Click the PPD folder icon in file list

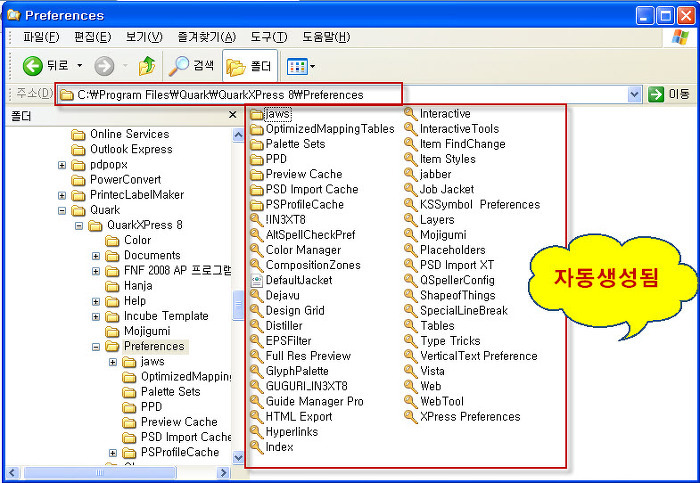(x=256, y=159)
